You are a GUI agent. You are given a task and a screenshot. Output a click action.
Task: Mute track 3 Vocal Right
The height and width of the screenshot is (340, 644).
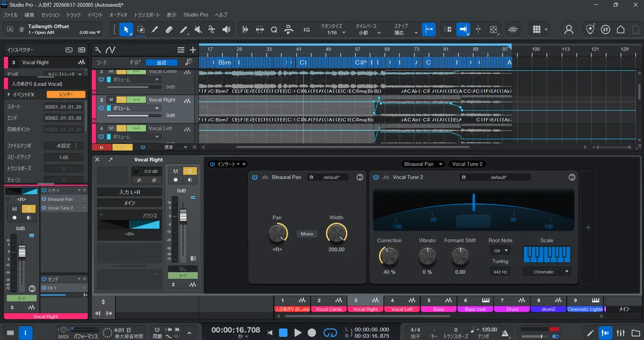(x=111, y=100)
